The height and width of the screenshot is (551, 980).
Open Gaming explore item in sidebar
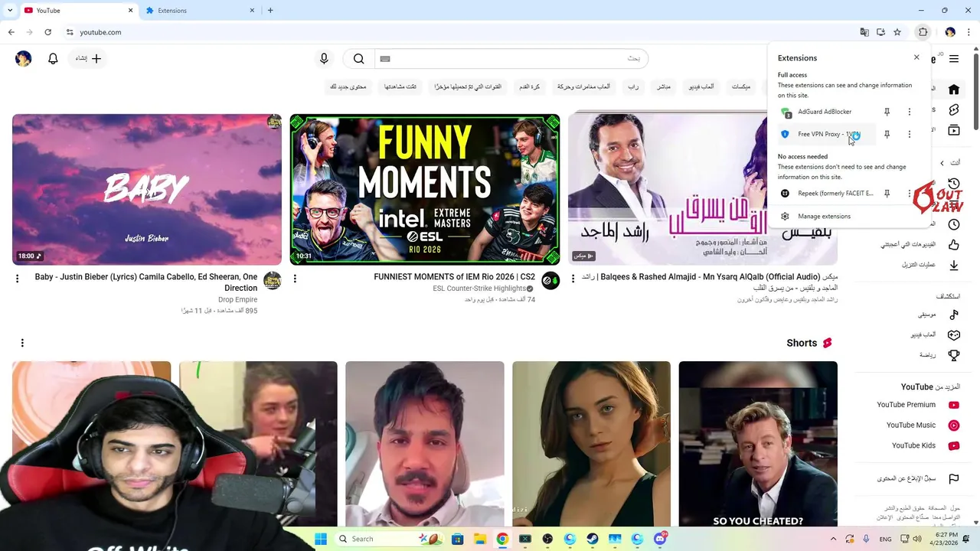pos(936,335)
